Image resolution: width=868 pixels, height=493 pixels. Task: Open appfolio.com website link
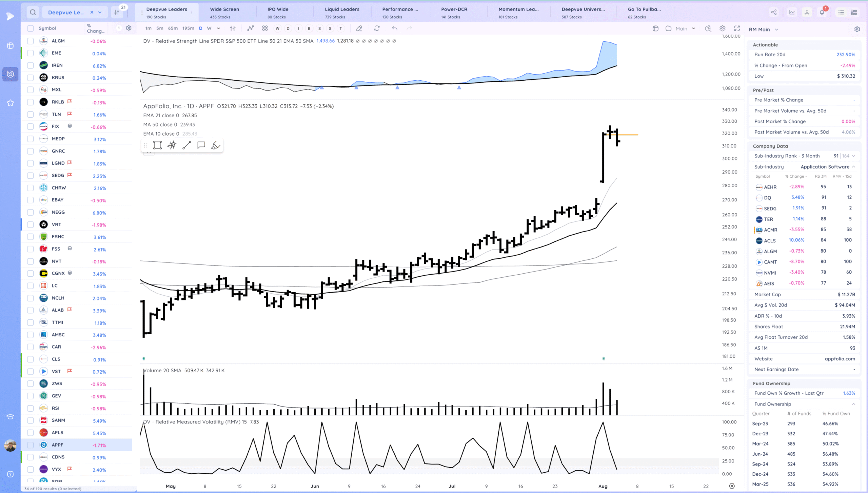840,359
